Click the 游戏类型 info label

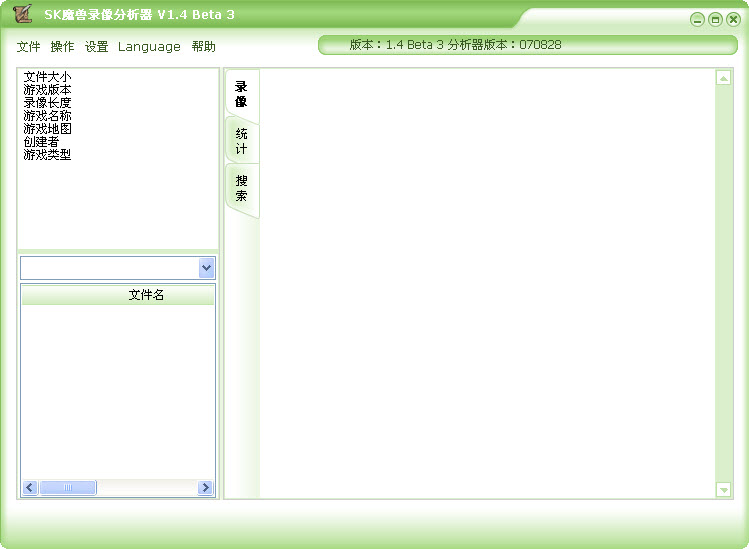click(x=47, y=155)
